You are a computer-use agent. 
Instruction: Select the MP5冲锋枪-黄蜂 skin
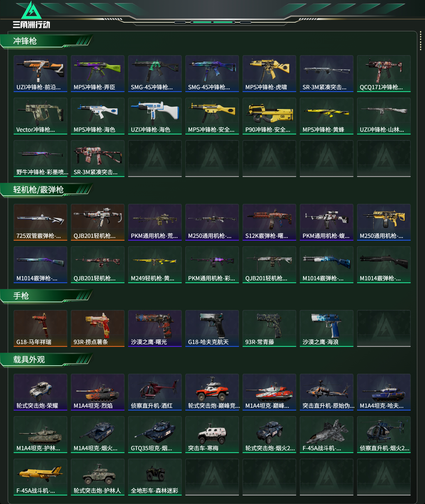click(326, 116)
